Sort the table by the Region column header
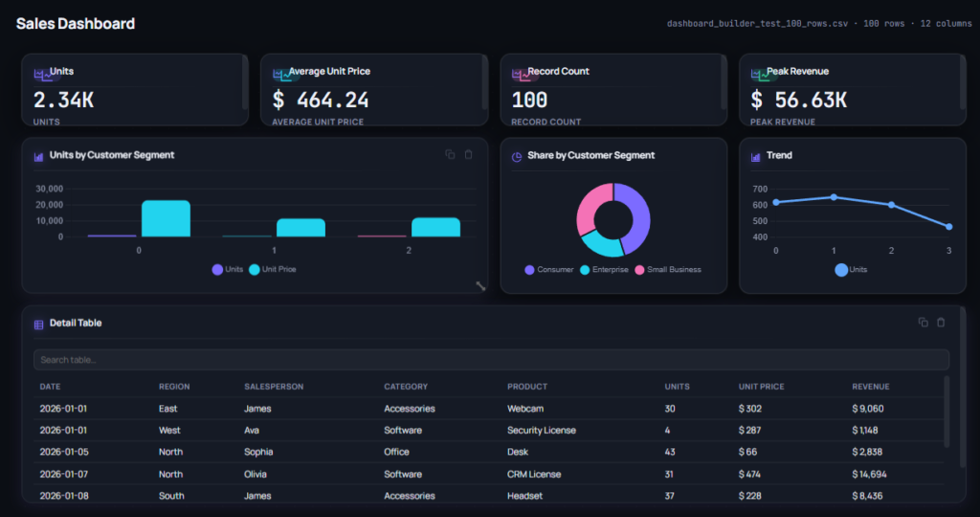 [x=174, y=387]
